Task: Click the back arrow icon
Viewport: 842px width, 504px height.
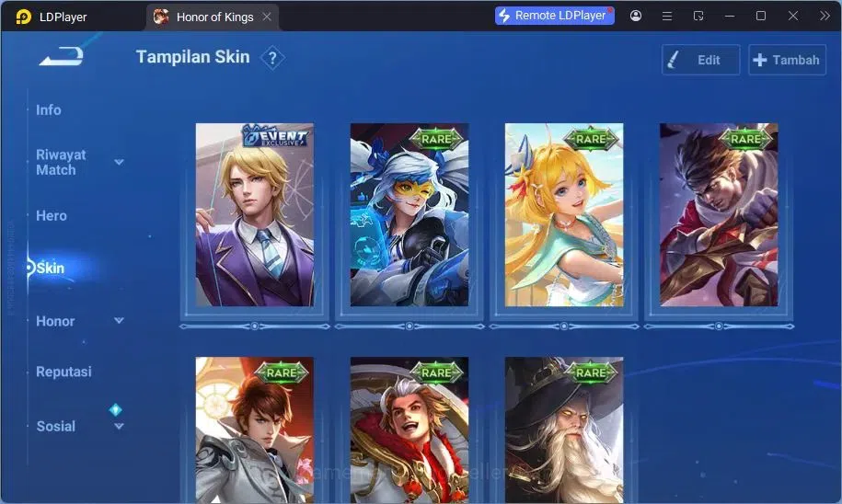Action: point(62,56)
